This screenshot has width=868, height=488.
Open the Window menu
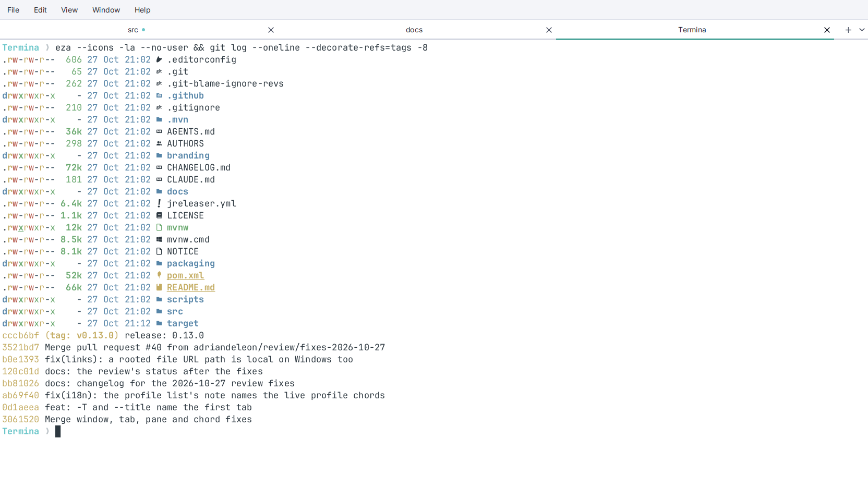(x=106, y=10)
